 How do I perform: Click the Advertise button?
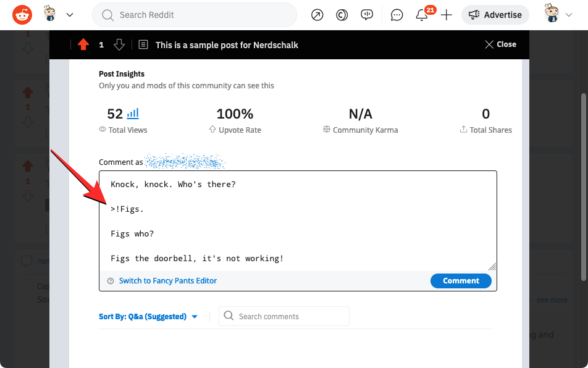[x=495, y=15]
